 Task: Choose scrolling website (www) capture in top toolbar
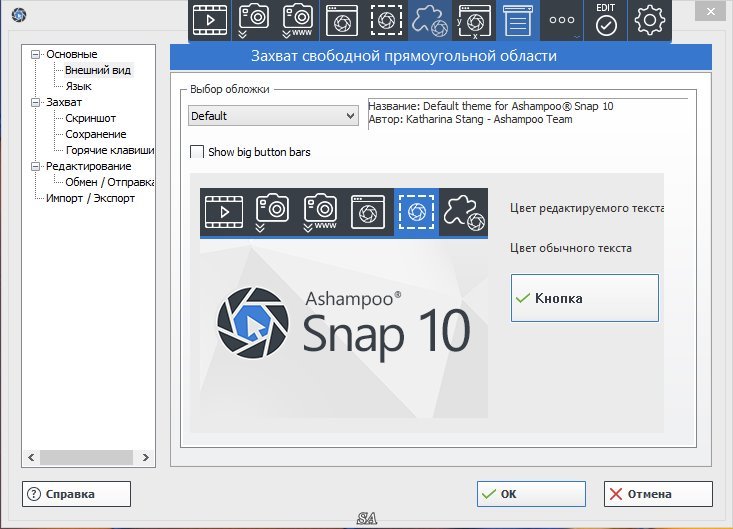(x=297, y=20)
